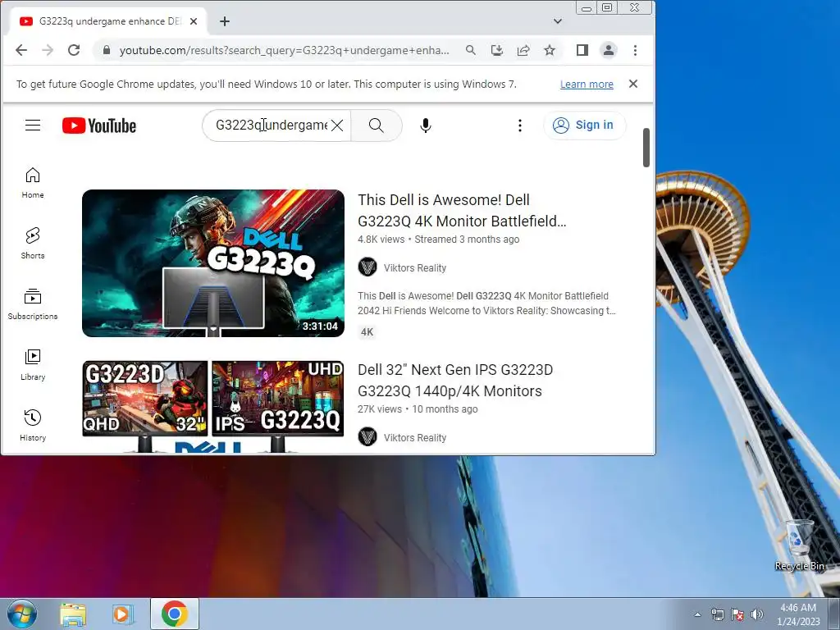
Task: Open volume speaker tray icon
Action: (757, 614)
